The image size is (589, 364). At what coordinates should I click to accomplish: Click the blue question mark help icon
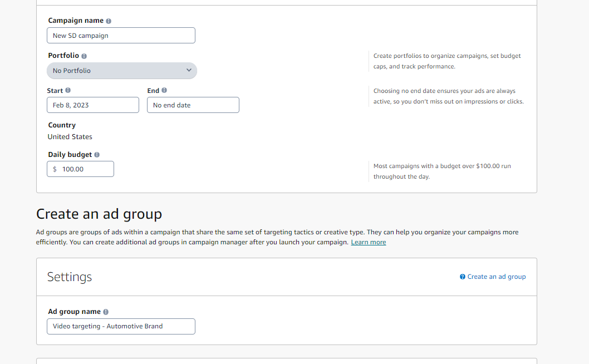coord(463,277)
